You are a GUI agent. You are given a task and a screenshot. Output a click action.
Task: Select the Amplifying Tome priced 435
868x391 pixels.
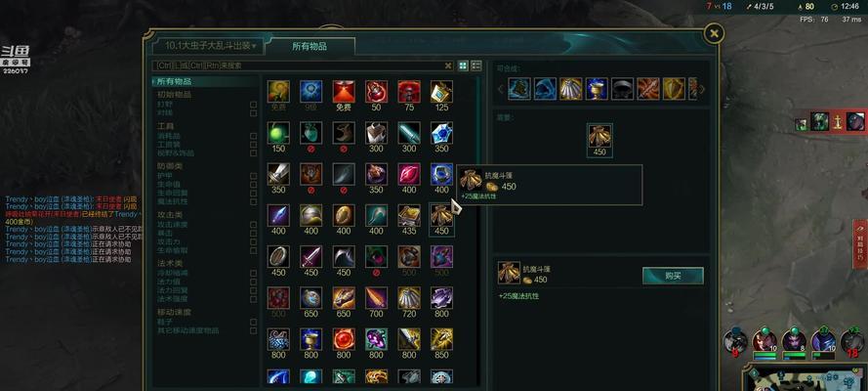[x=408, y=215]
